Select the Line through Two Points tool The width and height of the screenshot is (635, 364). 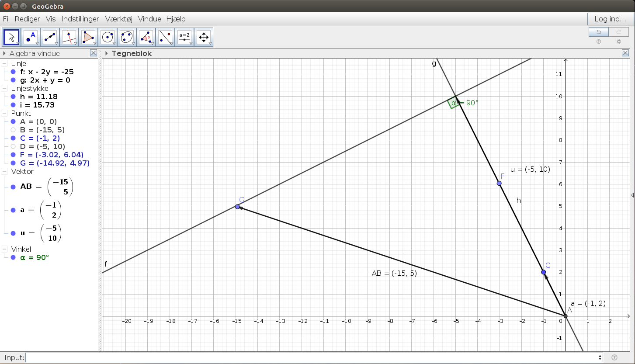pos(50,37)
